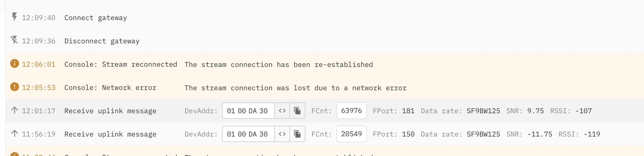This screenshot has height=156, width=644.
Task: Copy DevAddr of the FCnt 63976 uplink
Action: [297, 111]
